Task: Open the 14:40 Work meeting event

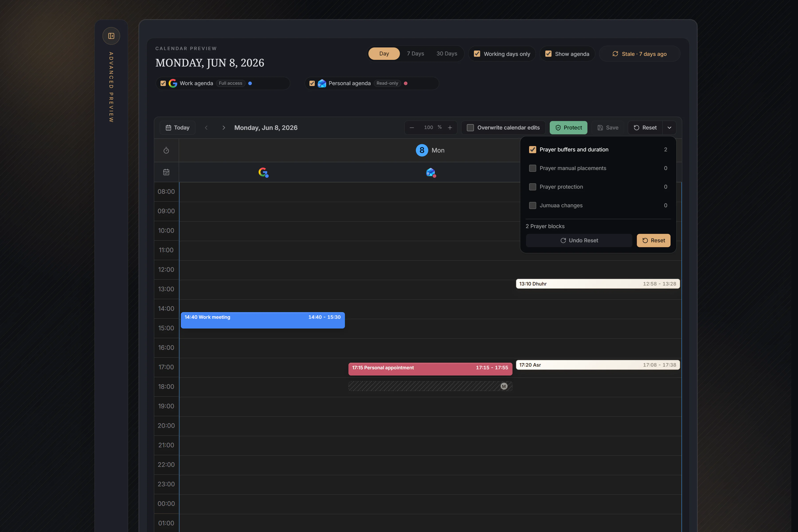Action: pos(263,320)
